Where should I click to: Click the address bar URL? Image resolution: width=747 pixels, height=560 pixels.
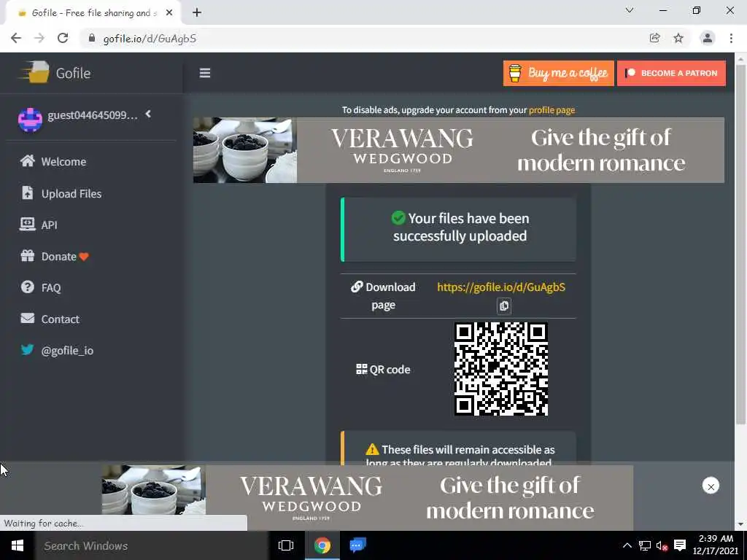tap(150, 39)
